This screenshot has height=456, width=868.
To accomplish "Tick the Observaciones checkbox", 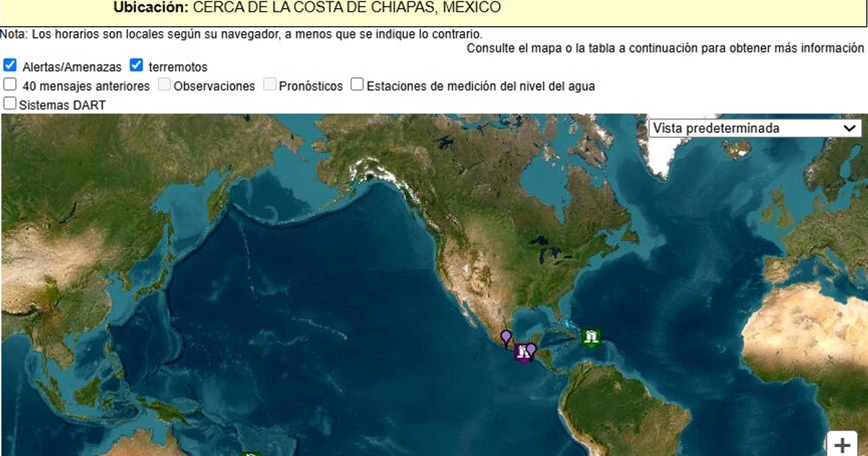I will tap(164, 85).
